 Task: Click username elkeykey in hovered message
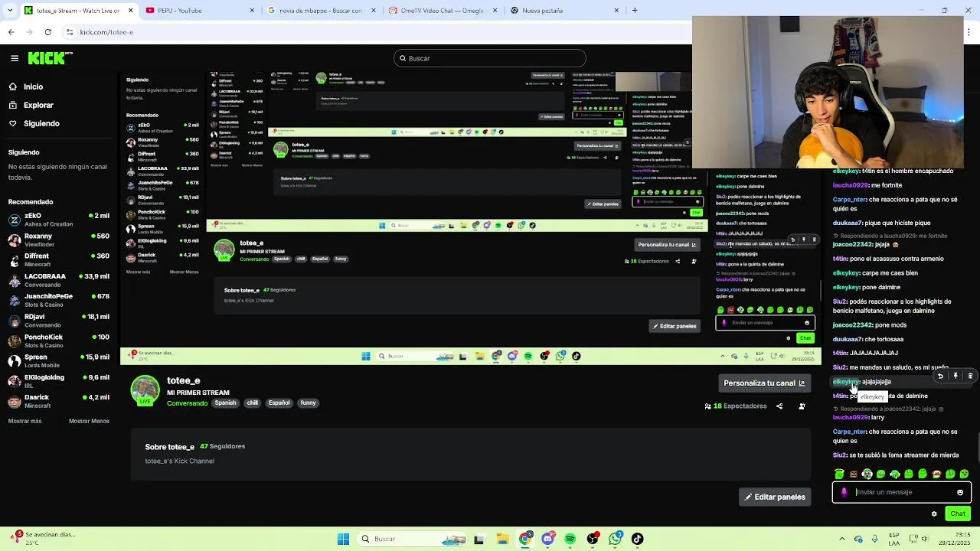coord(846,382)
